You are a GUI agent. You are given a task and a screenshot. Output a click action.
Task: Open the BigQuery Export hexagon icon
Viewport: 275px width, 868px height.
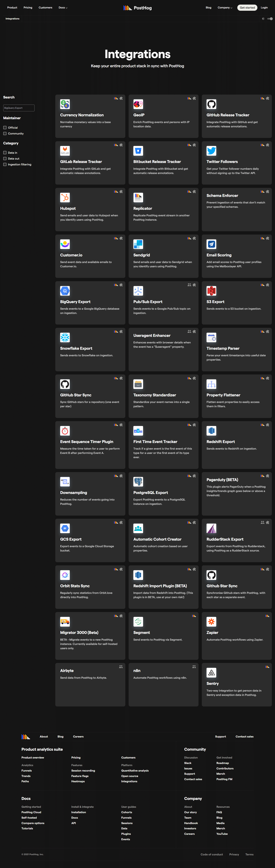[x=65, y=291]
